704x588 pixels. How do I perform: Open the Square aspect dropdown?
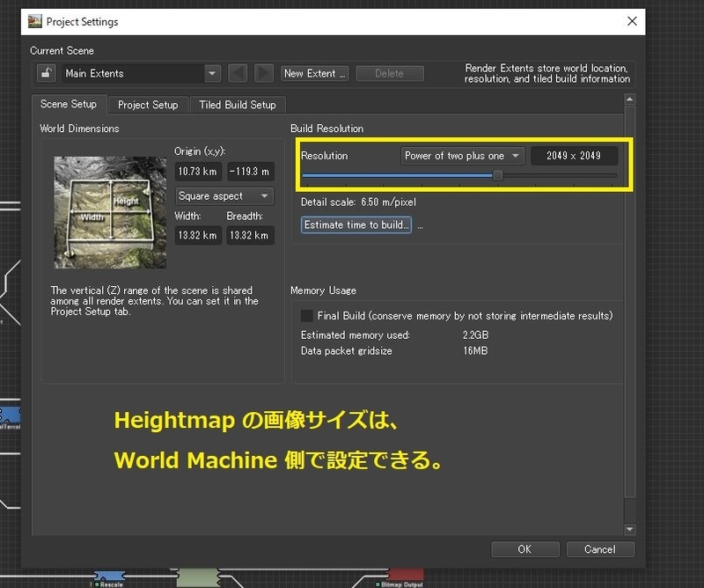(x=224, y=195)
